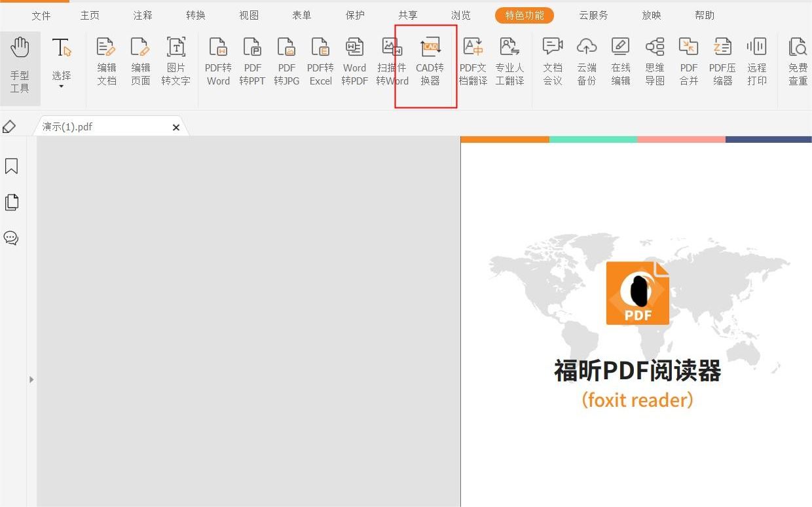Click the 福昕PDF阅读器 title text
This screenshot has width=812, height=507.
637,371
